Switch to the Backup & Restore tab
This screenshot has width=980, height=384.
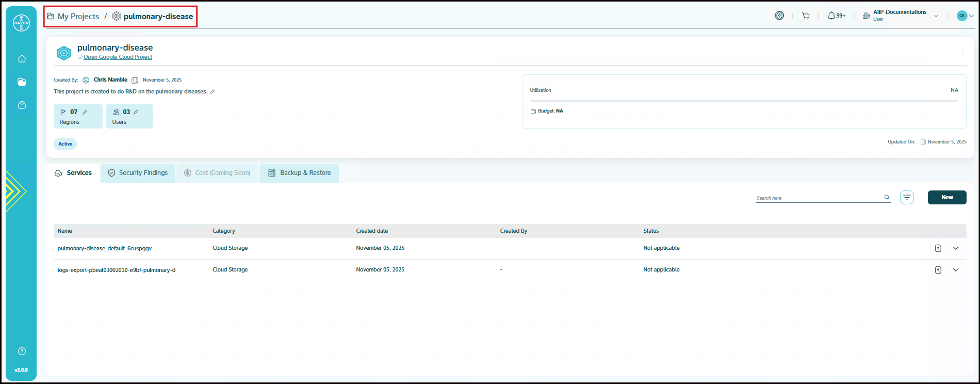[300, 173]
